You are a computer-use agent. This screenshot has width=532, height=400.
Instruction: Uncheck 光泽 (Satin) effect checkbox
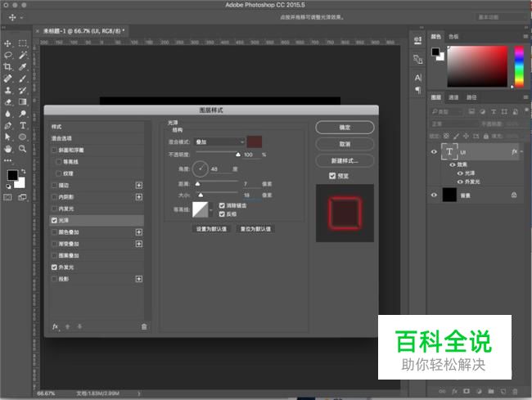pyautogui.click(x=54, y=220)
